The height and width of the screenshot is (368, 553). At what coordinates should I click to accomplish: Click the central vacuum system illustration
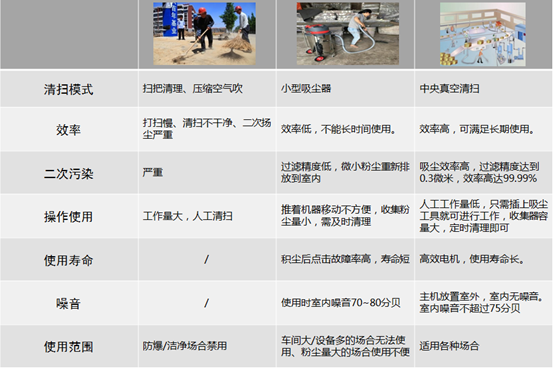483,34
